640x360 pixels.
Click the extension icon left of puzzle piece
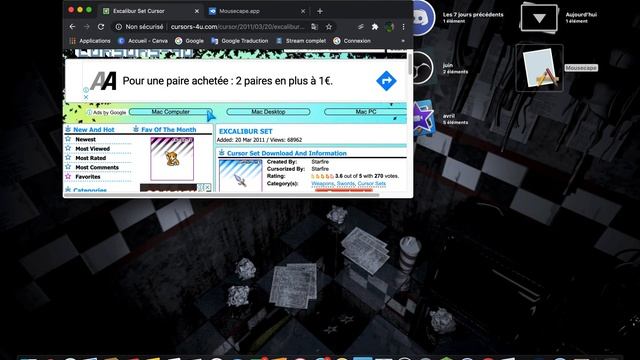(x=361, y=27)
